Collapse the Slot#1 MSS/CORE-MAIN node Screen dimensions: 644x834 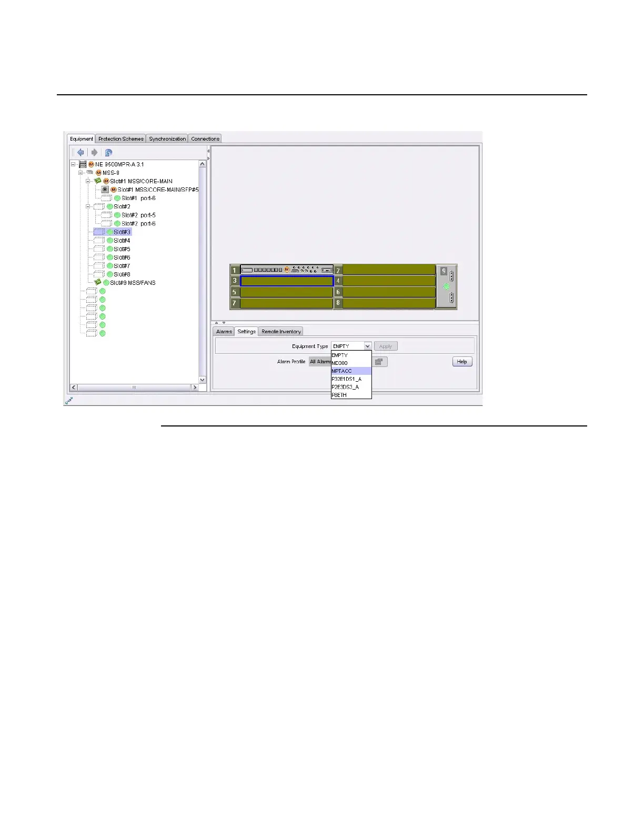pyautogui.click(x=88, y=181)
